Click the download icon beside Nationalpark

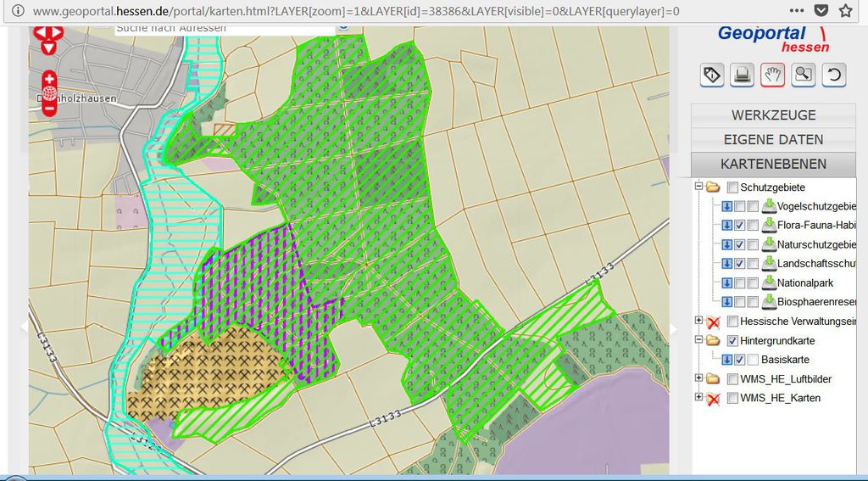769,282
